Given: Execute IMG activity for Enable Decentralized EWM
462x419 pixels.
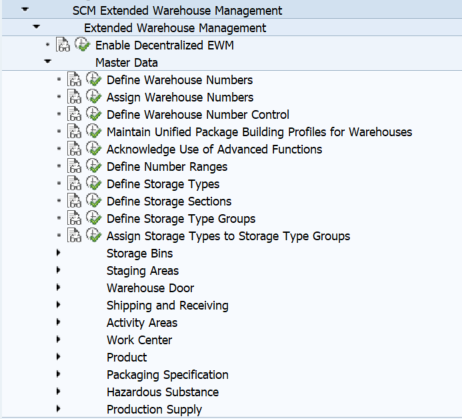Looking at the screenshot, I should [82, 44].
